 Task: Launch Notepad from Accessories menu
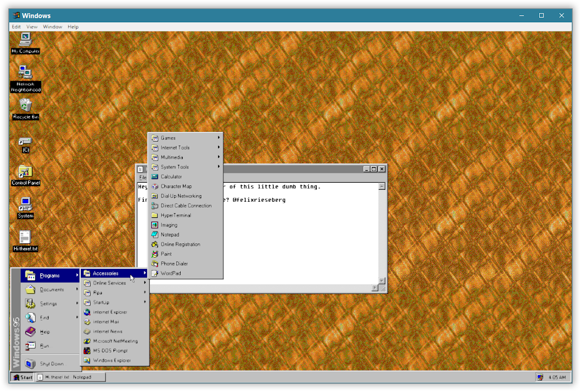[186, 234]
